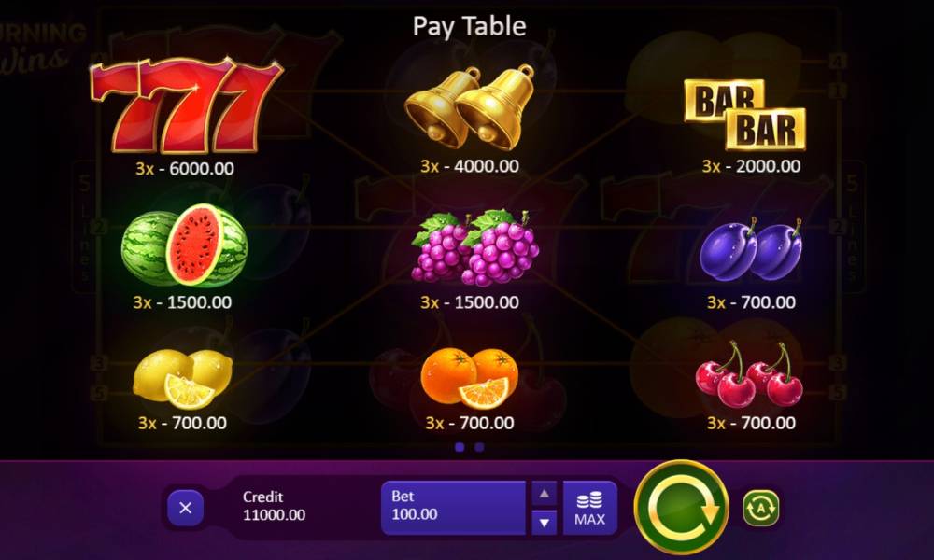The width and height of the screenshot is (934, 560).
Task: Click the Pay Table title
Action: (470, 26)
